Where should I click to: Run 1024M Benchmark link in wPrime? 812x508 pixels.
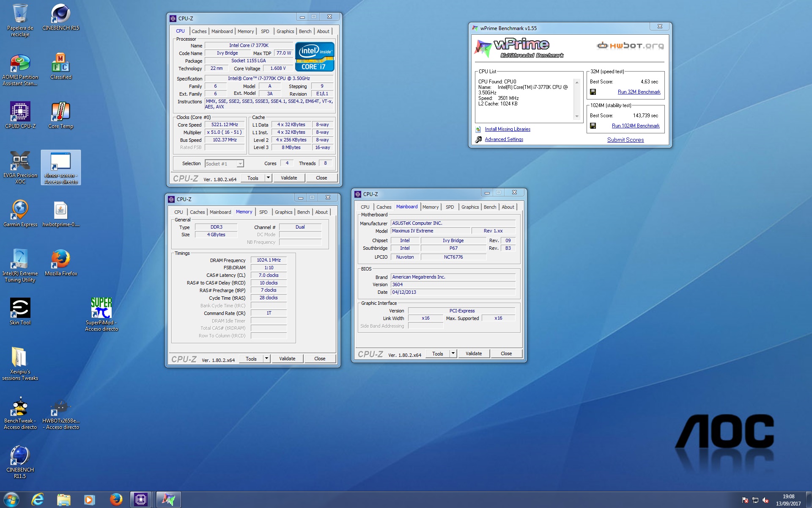(x=636, y=126)
